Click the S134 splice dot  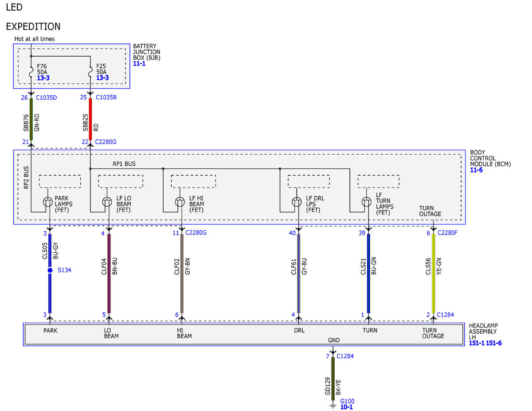(x=50, y=270)
